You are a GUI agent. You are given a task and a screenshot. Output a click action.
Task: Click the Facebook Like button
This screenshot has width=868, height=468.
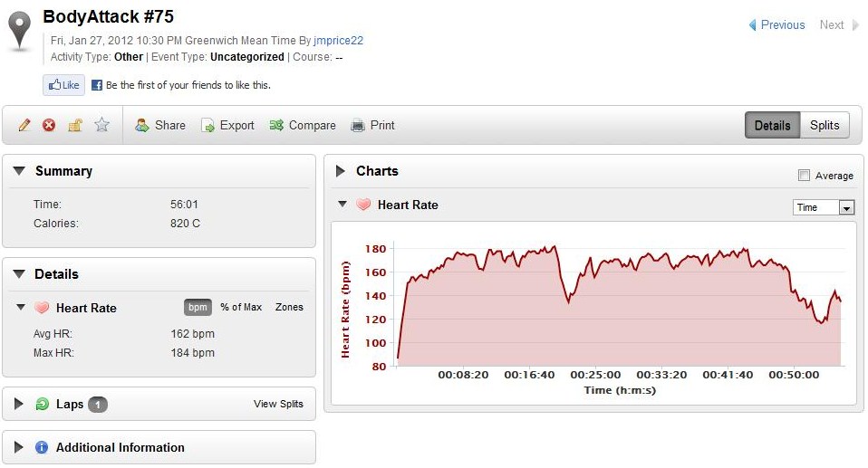(63, 85)
